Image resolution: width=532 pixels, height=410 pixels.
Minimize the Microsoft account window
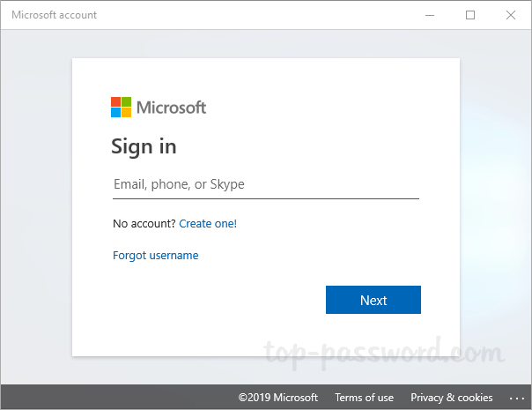coord(430,15)
